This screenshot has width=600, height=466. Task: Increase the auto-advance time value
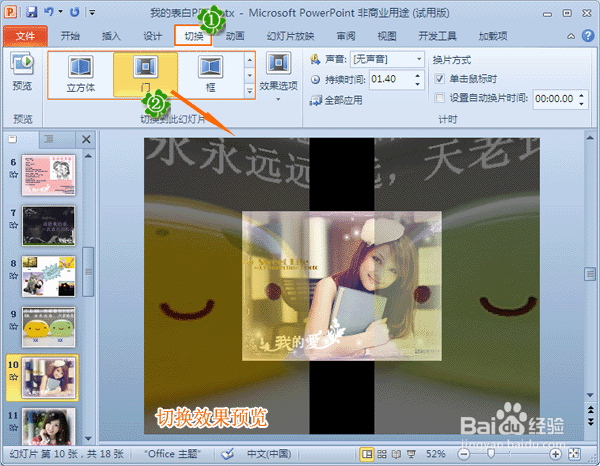[582, 95]
